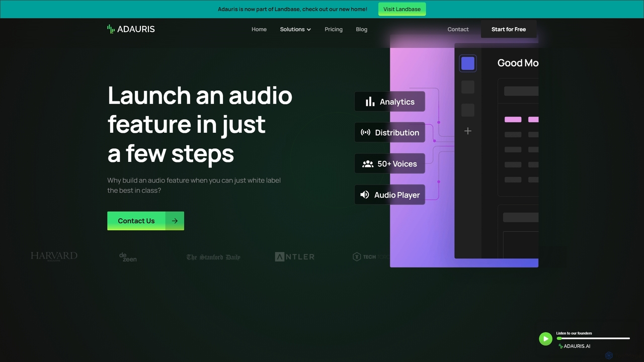Click the announcement text about Landbase

[x=292, y=9]
